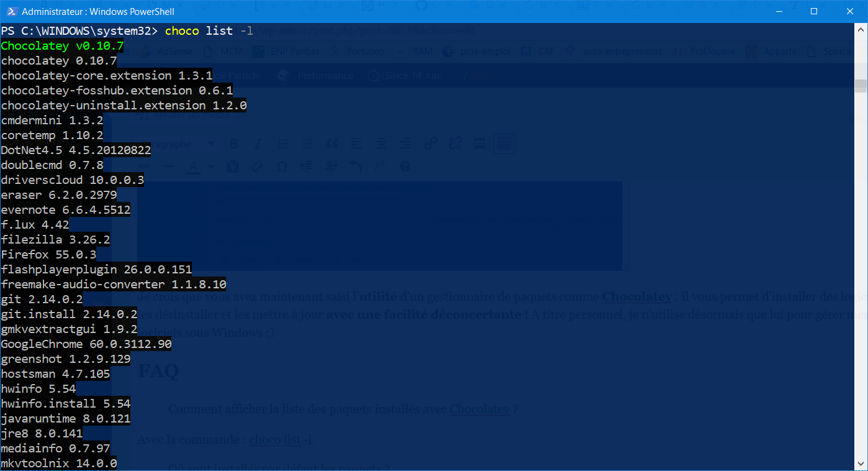Click the FAQ heading in the background article
The image size is (868, 471).
click(x=158, y=371)
